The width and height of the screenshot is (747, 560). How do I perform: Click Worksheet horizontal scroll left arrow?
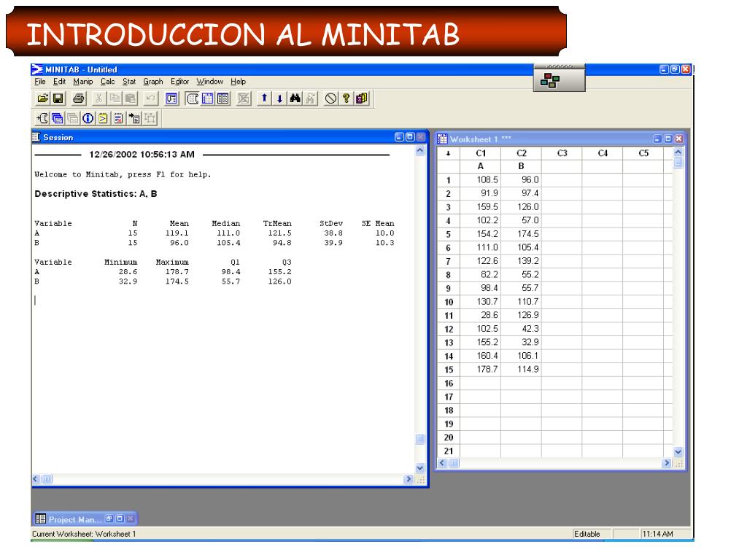tap(443, 463)
